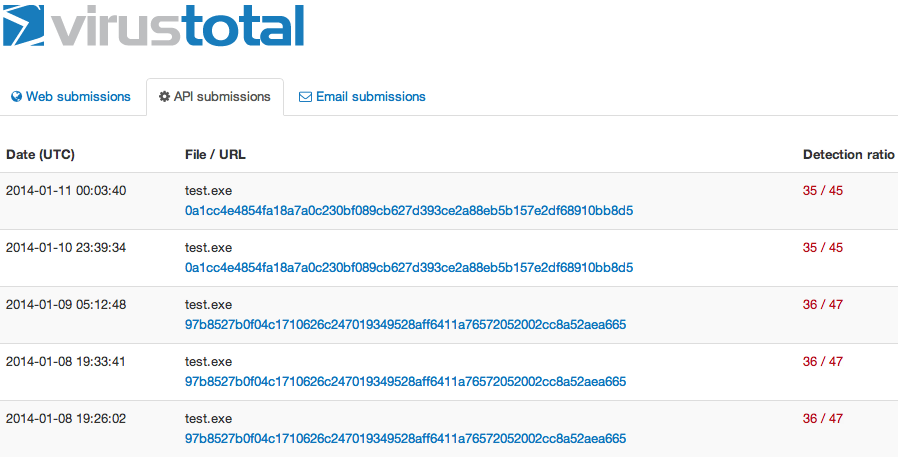Viewport: 898px width, 457px height.
Task: Open hash link for 2014-01-08 19:33:41 submission
Action: coord(405,381)
